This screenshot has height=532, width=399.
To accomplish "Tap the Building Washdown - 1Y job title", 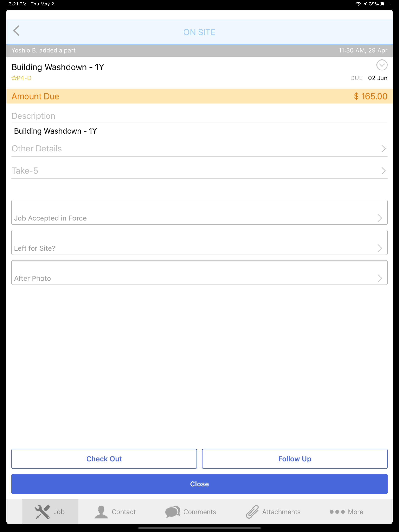I will coord(58,67).
